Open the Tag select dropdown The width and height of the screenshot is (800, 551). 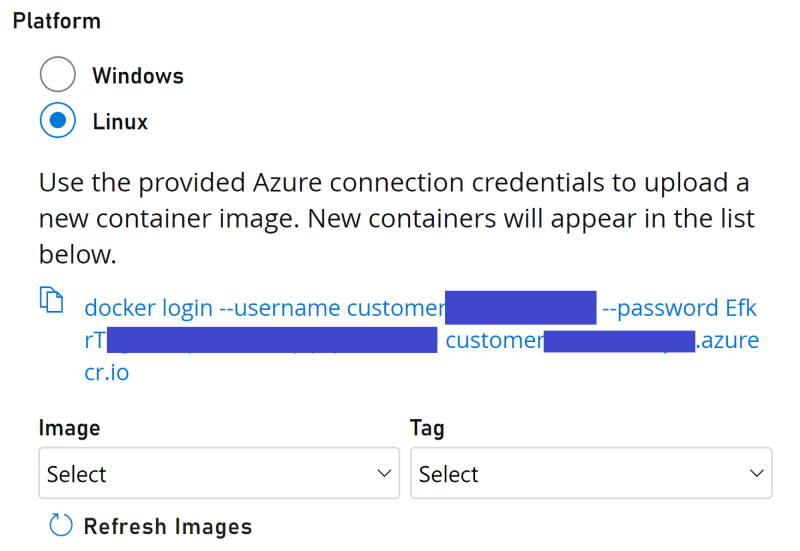tap(591, 473)
